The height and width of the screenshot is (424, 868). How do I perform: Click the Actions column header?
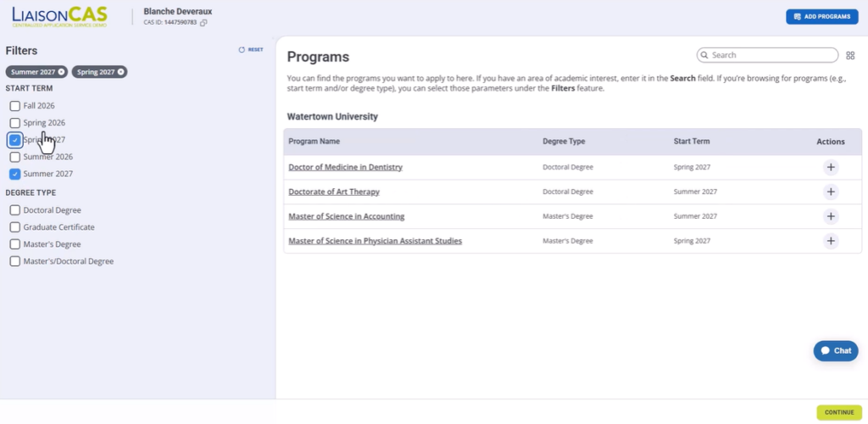point(831,142)
